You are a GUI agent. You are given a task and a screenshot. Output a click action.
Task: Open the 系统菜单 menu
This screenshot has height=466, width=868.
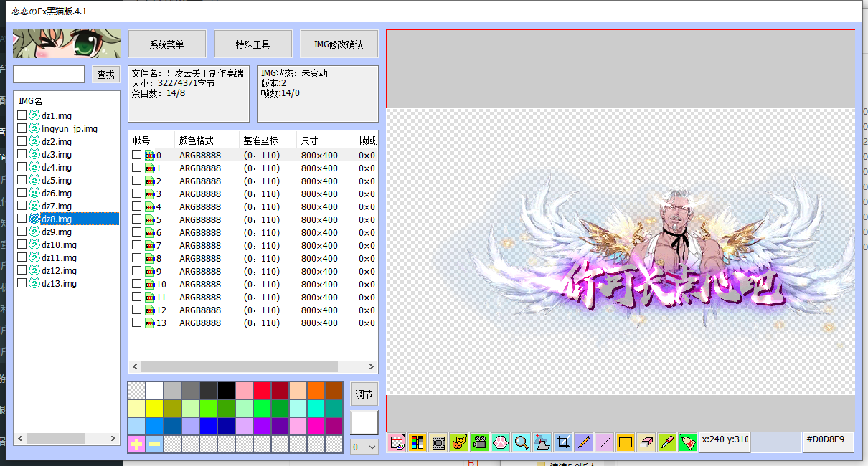tap(166, 44)
